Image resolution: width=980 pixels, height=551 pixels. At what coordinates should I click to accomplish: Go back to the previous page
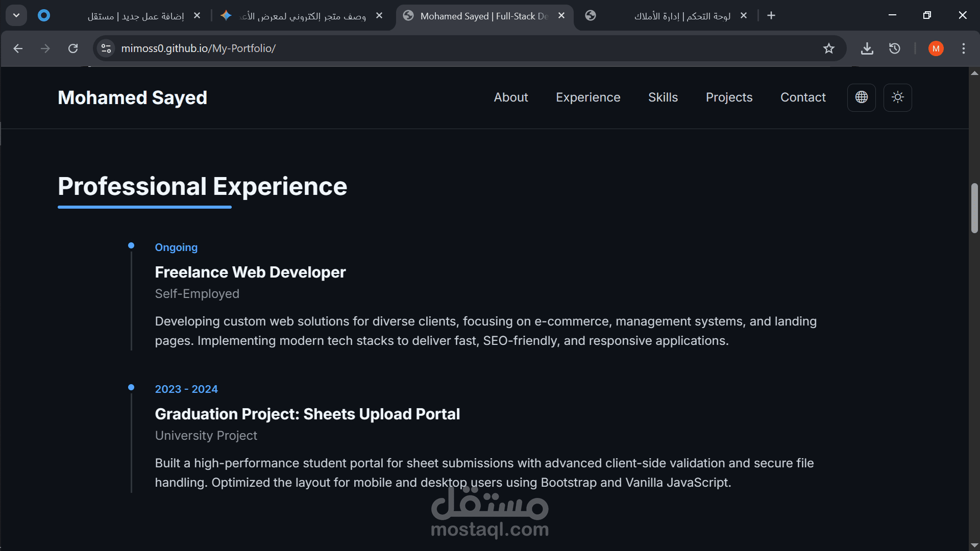18,48
